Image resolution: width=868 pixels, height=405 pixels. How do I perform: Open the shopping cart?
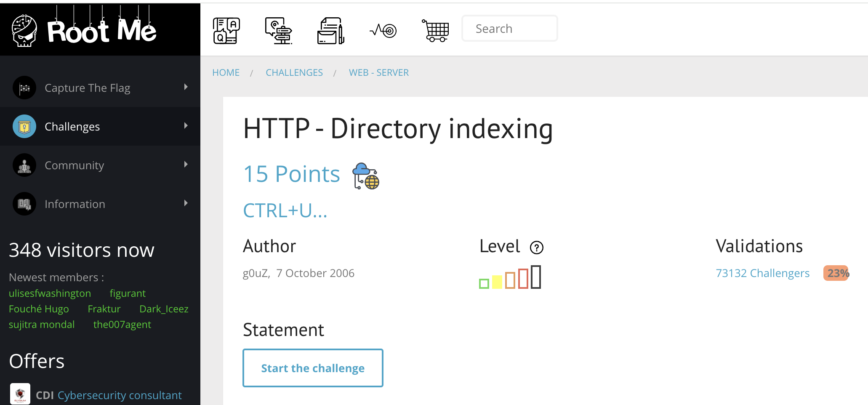click(435, 30)
